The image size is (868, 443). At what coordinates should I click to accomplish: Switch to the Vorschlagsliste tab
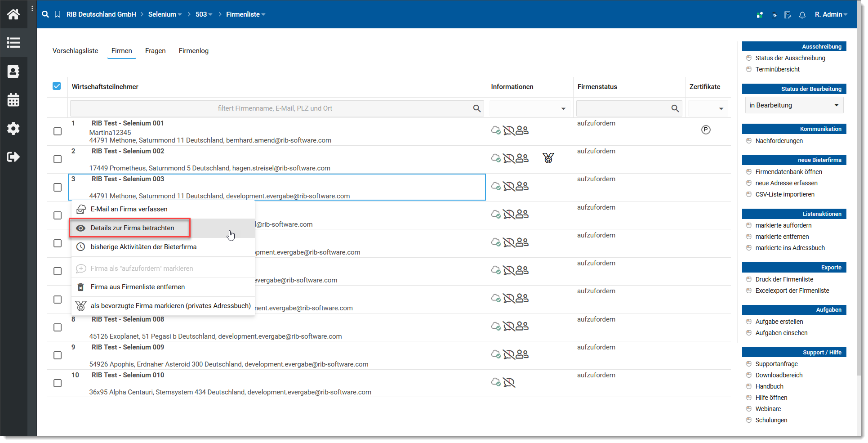(x=75, y=51)
